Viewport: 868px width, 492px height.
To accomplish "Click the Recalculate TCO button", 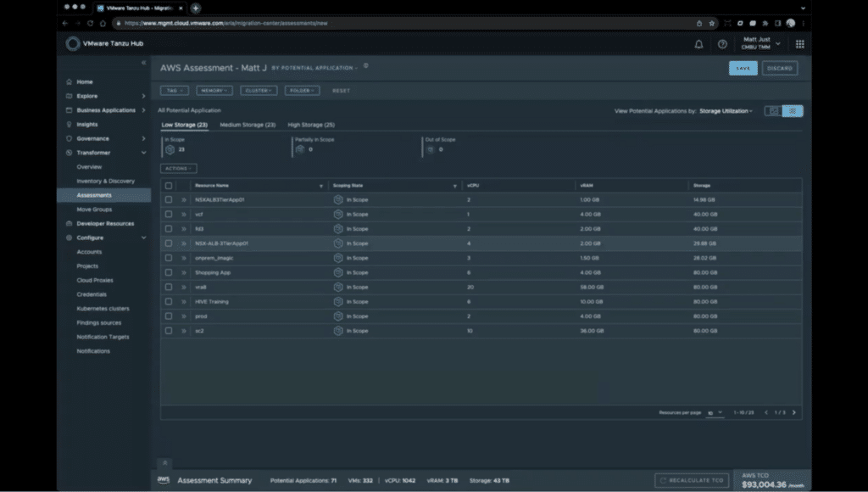I will 692,480.
